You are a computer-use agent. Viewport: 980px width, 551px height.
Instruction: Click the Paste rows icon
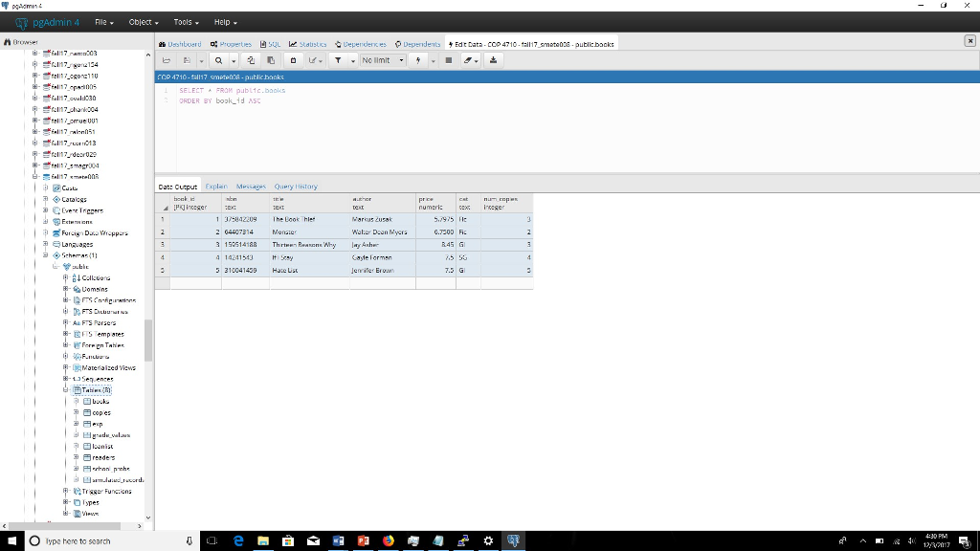point(270,60)
